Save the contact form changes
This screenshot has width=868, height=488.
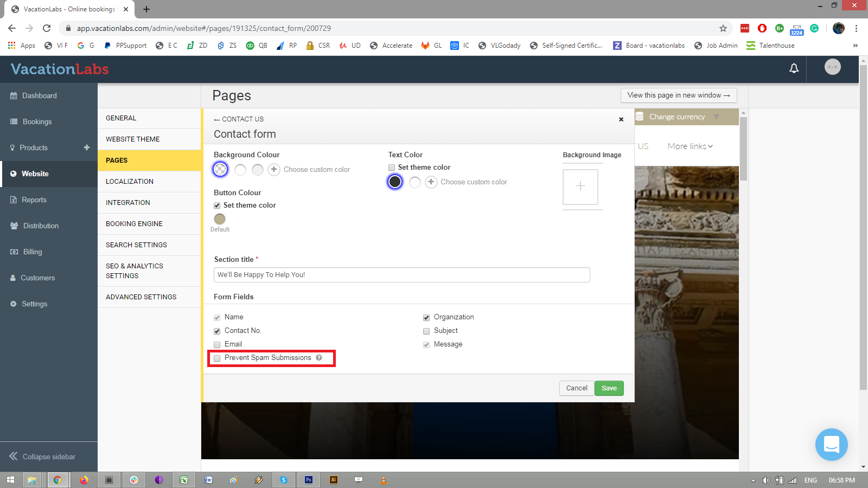pos(609,388)
